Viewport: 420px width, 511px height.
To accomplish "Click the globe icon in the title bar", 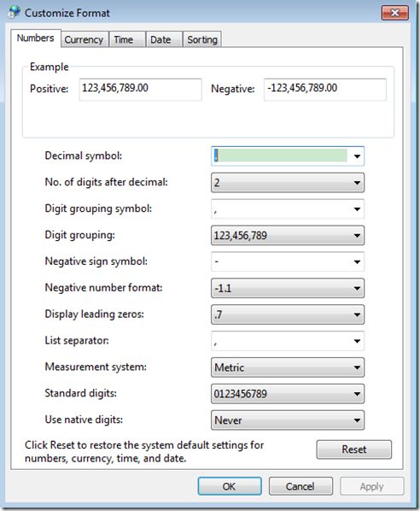I will click(x=14, y=12).
